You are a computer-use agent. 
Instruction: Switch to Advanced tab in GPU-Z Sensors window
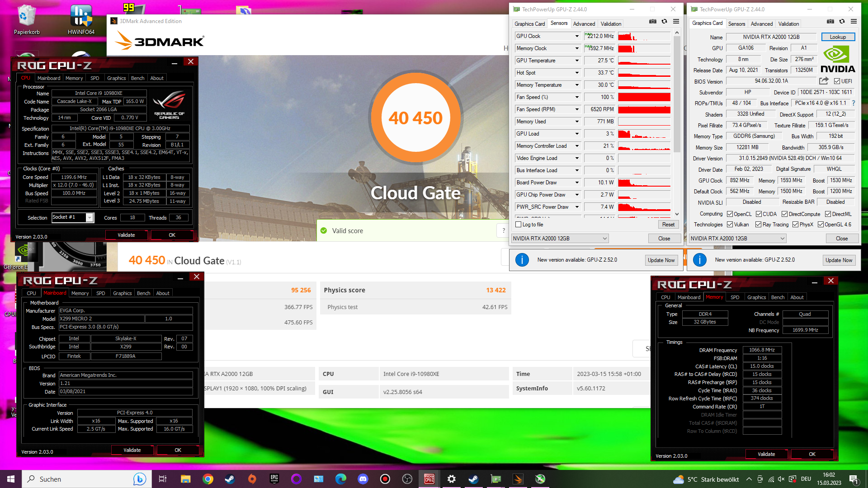584,24
